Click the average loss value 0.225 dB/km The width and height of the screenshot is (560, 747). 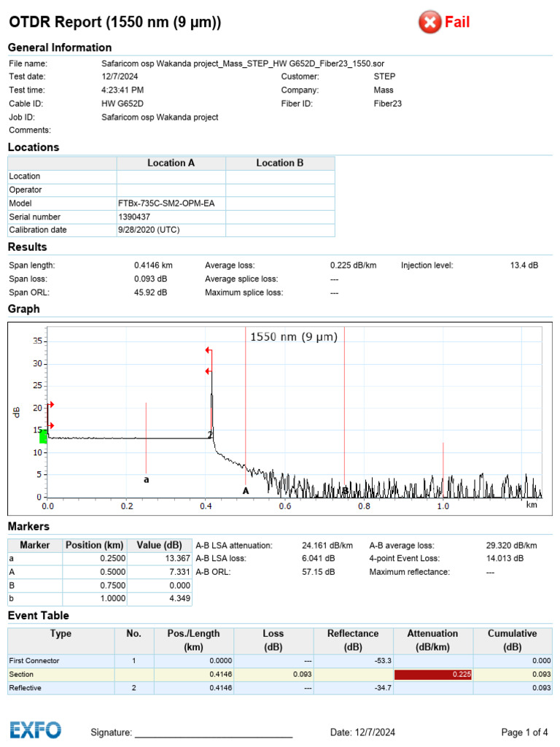(x=354, y=266)
